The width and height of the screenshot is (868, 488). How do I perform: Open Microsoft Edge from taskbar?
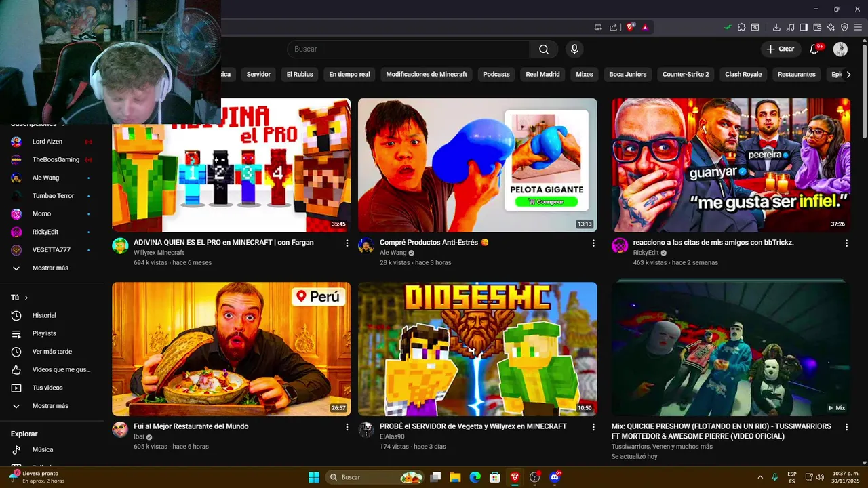(475, 477)
